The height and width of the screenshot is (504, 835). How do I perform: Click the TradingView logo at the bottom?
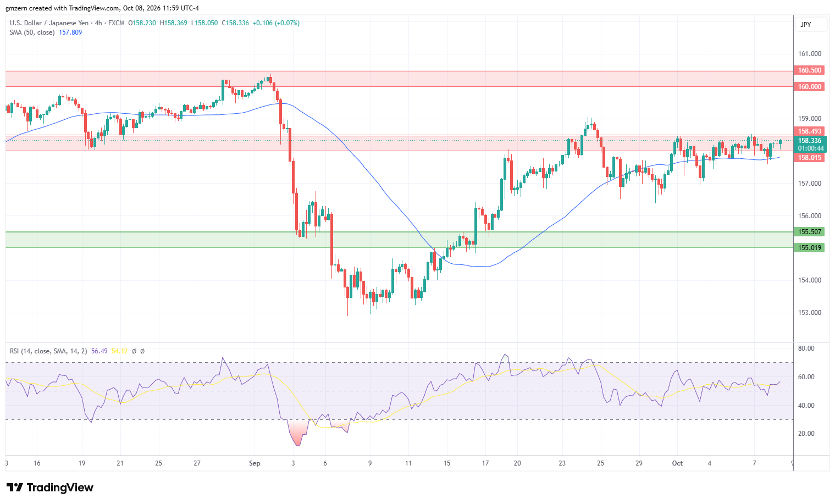tap(50, 488)
